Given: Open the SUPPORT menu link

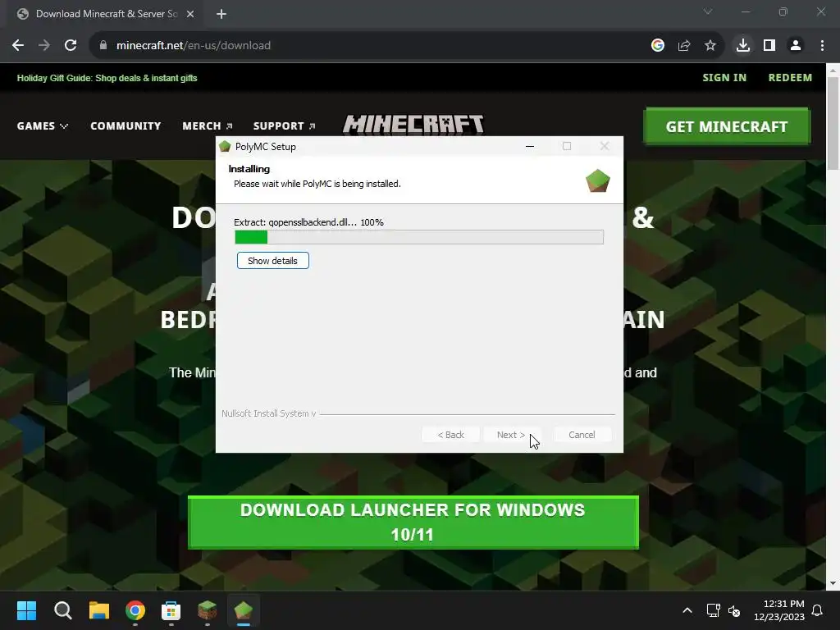Looking at the screenshot, I should tap(284, 126).
